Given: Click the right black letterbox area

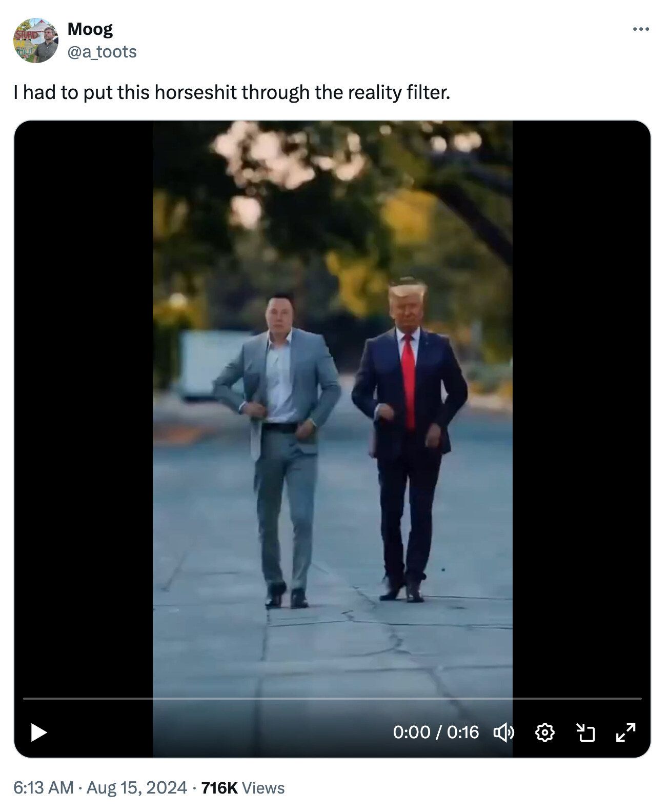Looking at the screenshot, I should pos(581,410).
